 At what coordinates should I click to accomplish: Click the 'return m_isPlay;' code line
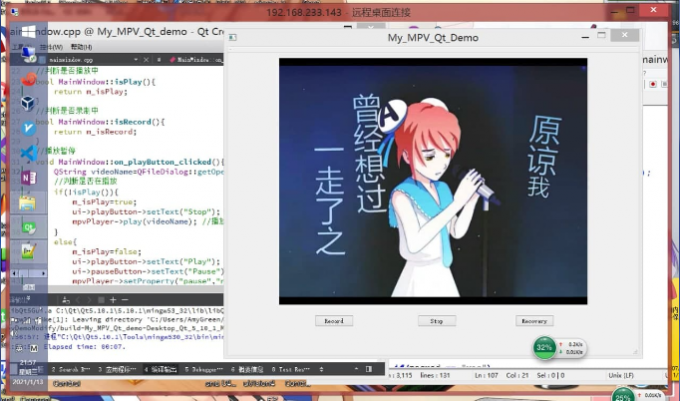pyautogui.click(x=91, y=91)
